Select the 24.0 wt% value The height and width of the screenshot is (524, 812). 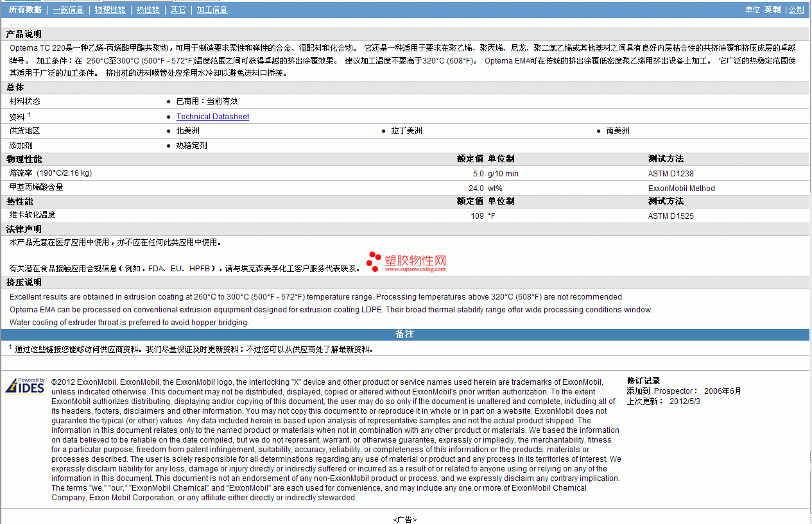(485, 189)
